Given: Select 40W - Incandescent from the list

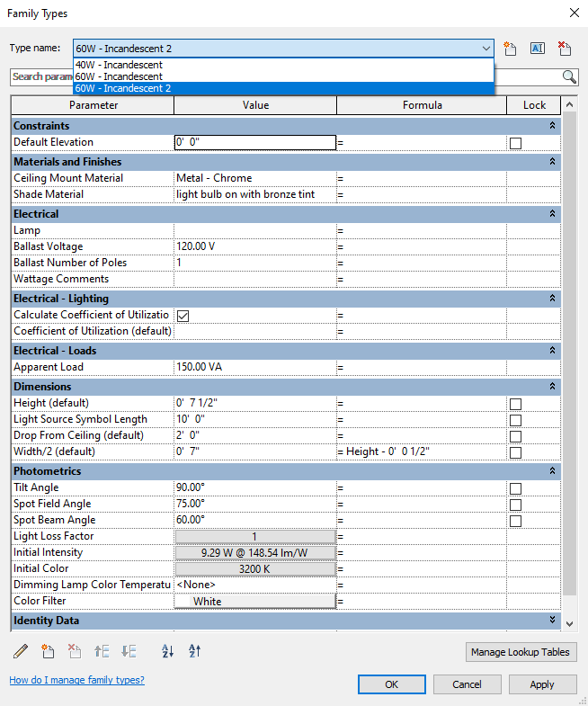Looking at the screenshot, I should coord(119,65).
